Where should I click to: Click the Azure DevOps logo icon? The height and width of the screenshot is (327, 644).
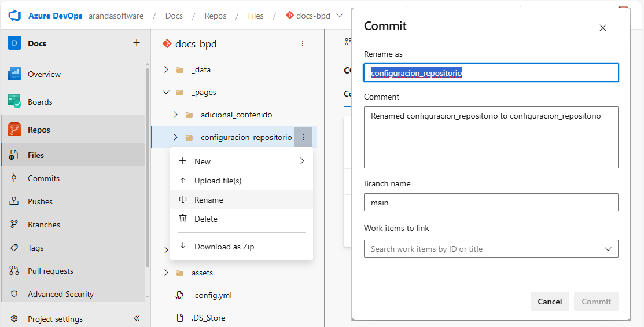point(15,16)
